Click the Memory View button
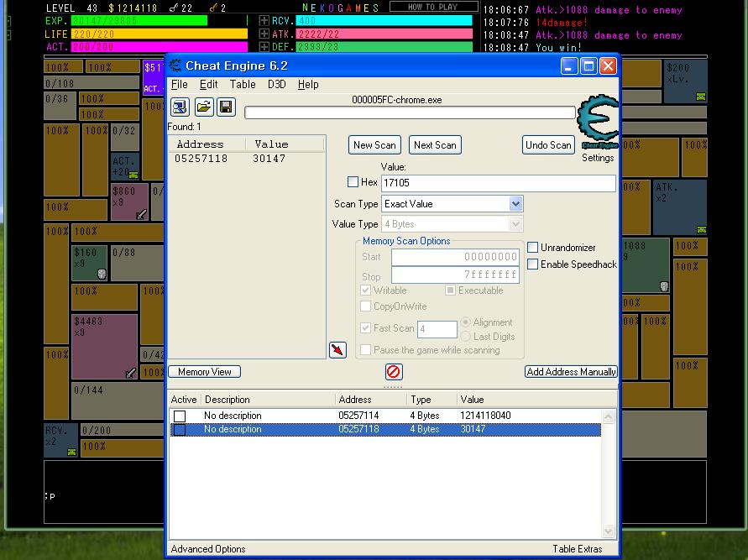Image resolution: width=748 pixels, height=560 pixels. click(205, 372)
